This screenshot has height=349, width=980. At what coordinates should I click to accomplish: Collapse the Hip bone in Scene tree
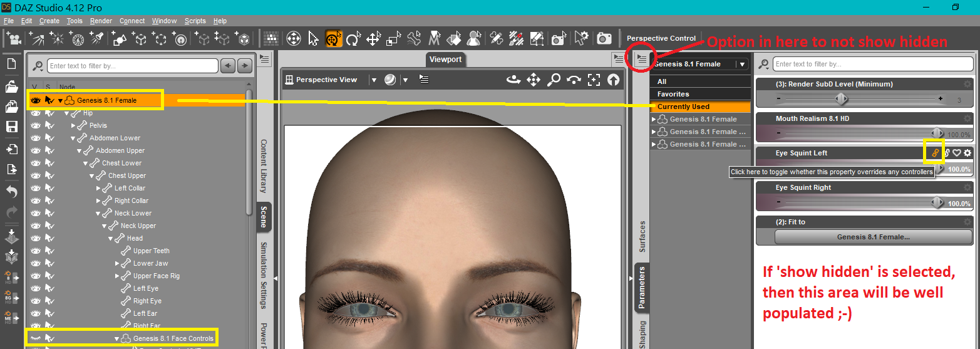point(67,113)
